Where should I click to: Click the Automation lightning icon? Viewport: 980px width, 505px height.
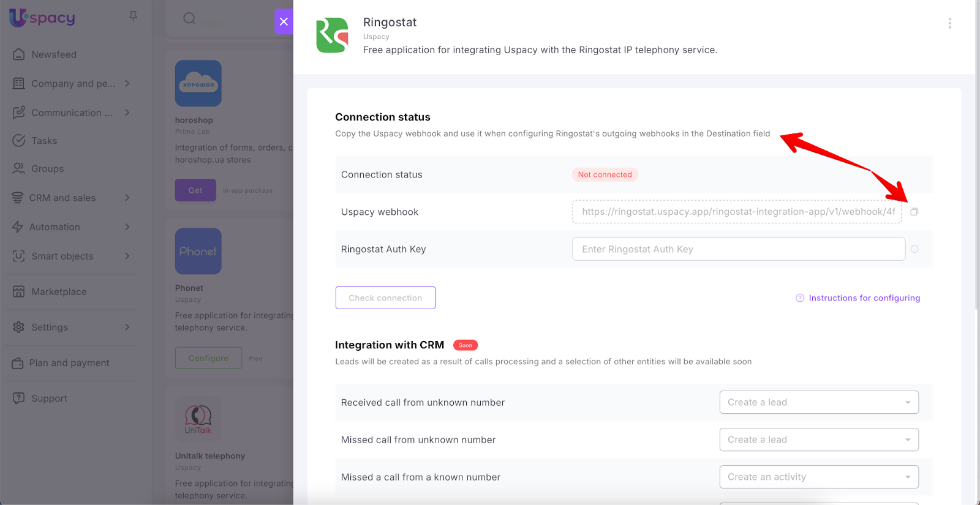(18, 227)
